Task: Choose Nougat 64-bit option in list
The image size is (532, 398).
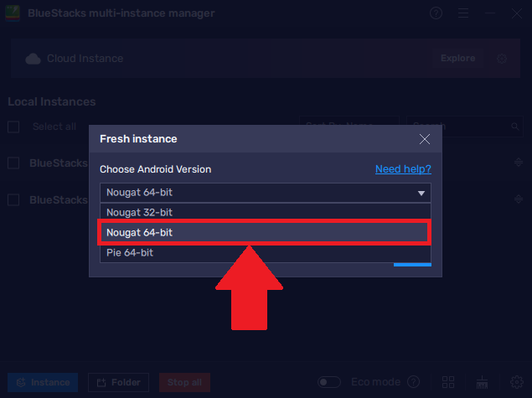Action: (x=266, y=232)
